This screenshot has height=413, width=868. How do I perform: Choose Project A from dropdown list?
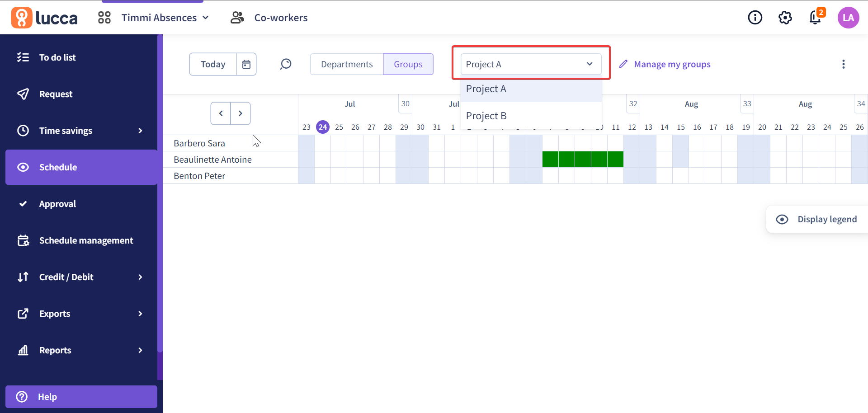pos(531,89)
